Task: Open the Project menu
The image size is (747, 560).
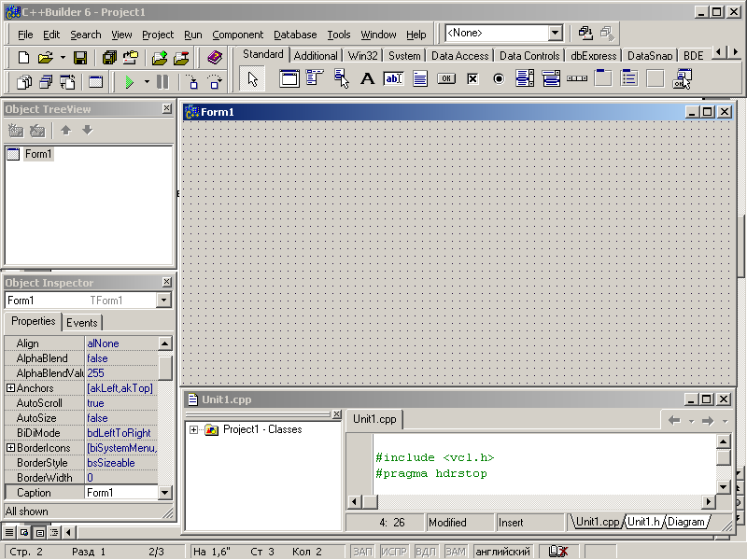Action: [158, 35]
